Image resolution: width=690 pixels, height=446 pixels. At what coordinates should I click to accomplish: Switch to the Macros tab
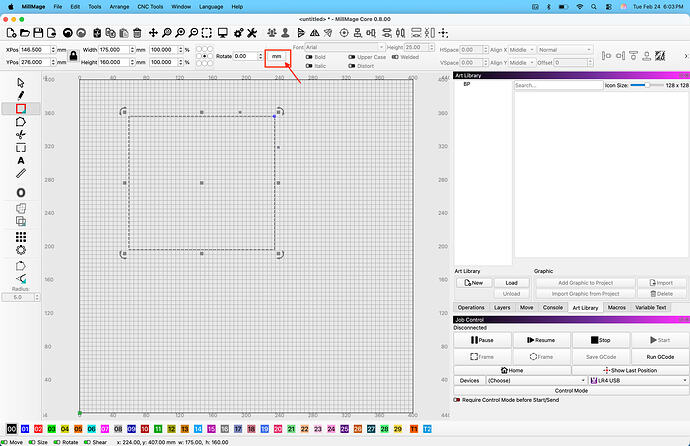617,307
